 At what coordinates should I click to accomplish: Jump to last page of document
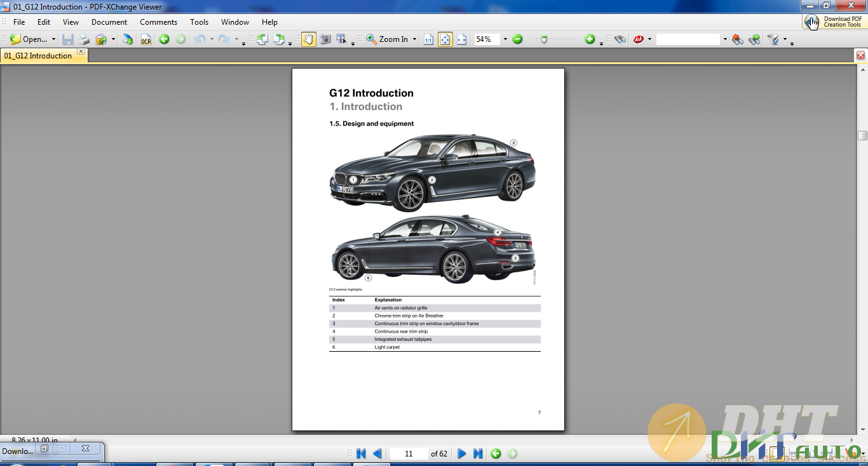tap(478, 453)
